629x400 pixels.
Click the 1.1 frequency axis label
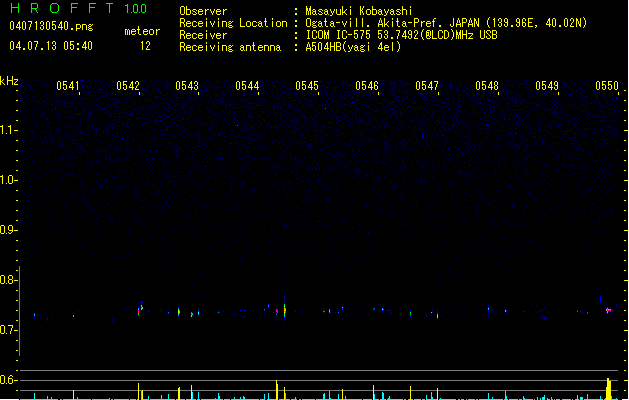(8, 130)
